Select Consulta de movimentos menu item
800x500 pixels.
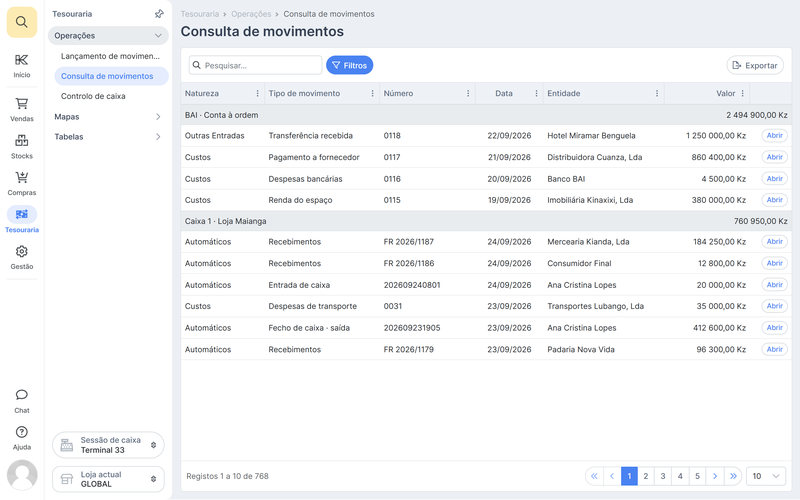point(111,76)
